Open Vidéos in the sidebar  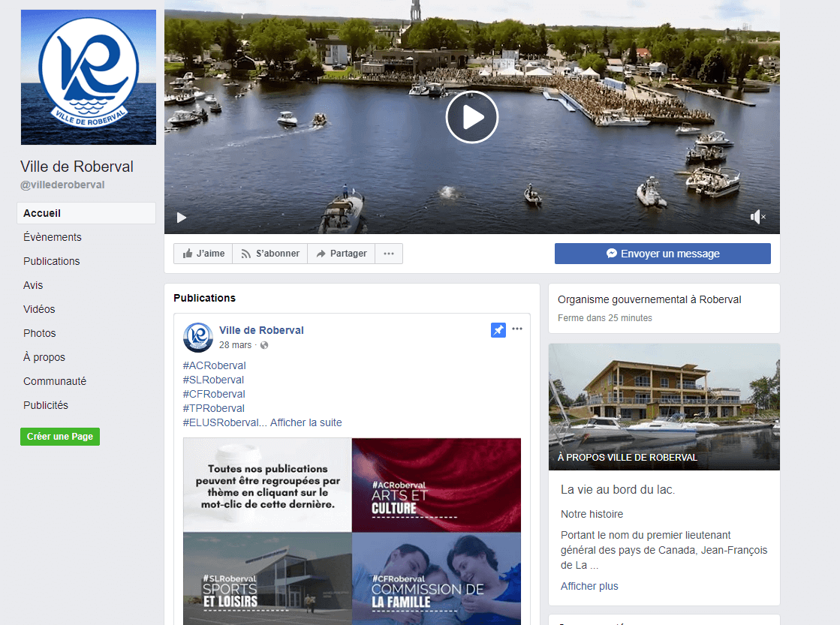(39, 309)
